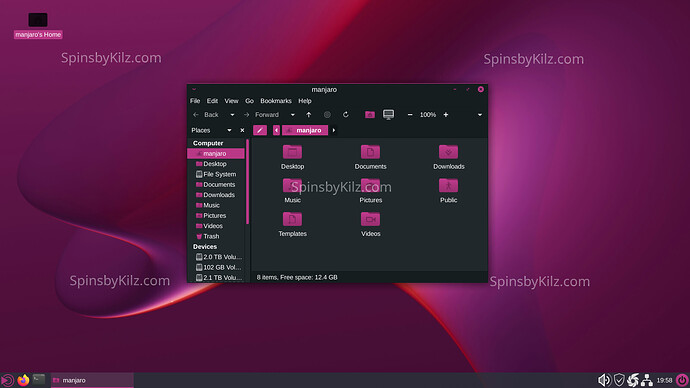Close the Places side pane
Viewport: 690px width, 388px height.
(242, 130)
